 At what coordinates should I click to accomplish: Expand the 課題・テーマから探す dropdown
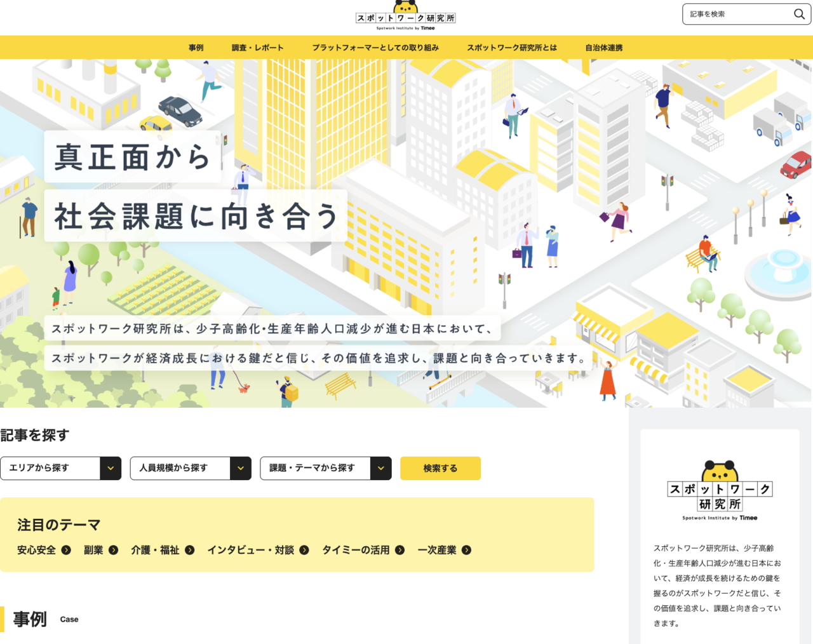[x=326, y=468]
